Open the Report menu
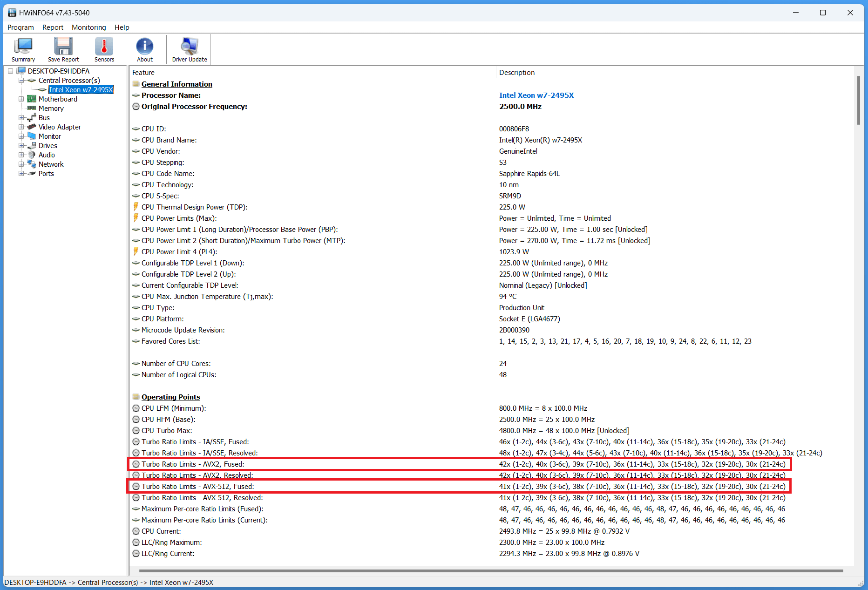 [53, 27]
